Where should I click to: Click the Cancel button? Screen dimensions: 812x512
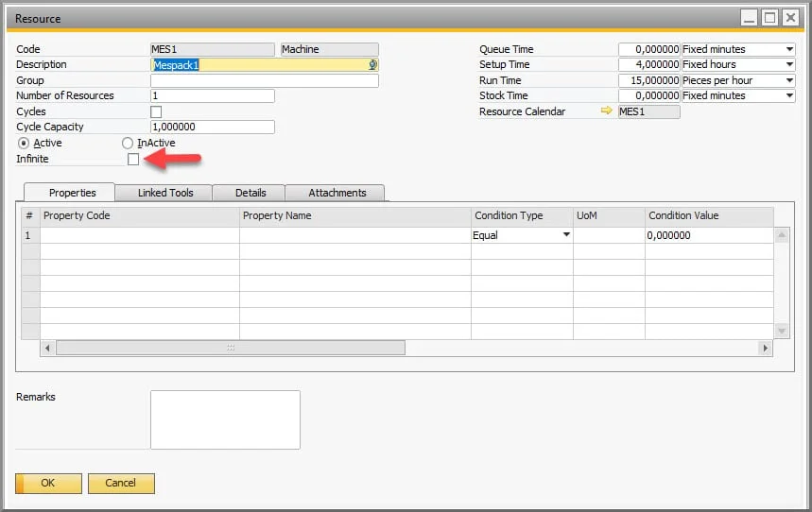click(121, 483)
